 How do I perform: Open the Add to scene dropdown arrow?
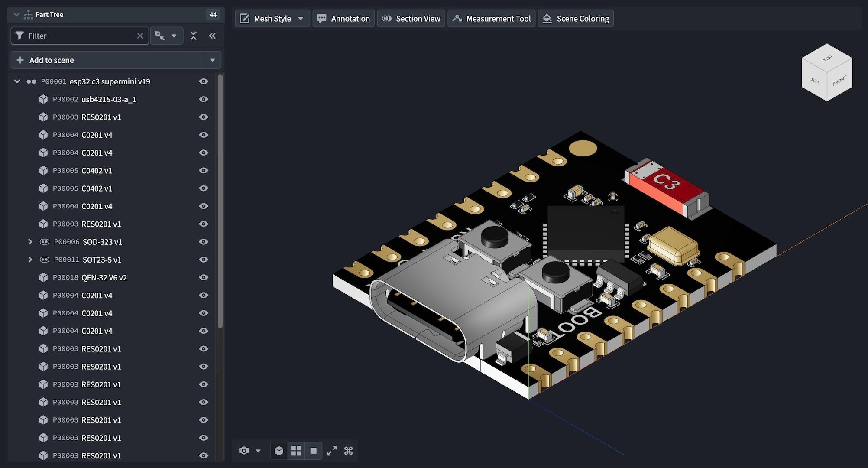[x=212, y=60]
